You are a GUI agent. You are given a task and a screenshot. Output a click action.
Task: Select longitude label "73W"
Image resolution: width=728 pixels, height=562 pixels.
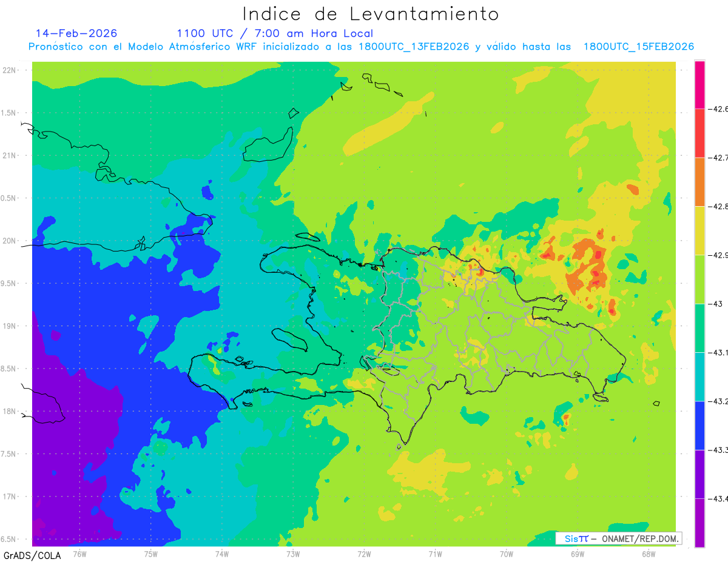click(x=293, y=554)
